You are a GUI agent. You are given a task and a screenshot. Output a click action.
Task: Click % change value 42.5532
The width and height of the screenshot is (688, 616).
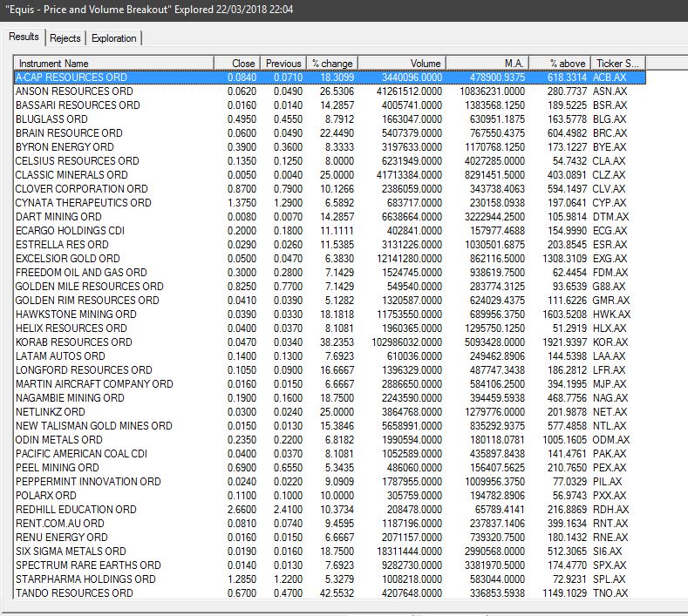tap(337, 593)
